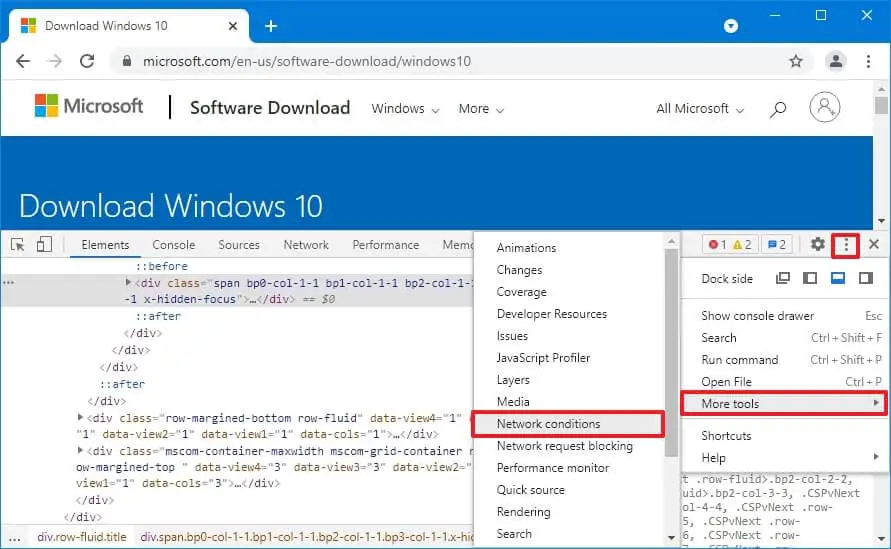Click the round tab search arrow in title bar
Image resolution: width=891 pixels, height=549 pixels.
click(731, 26)
